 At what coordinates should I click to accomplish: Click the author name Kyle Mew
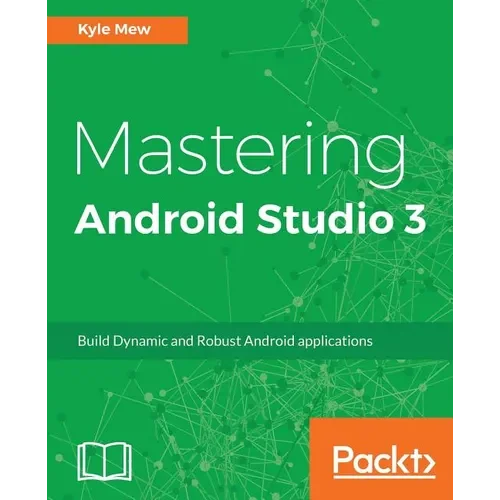pyautogui.click(x=114, y=30)
